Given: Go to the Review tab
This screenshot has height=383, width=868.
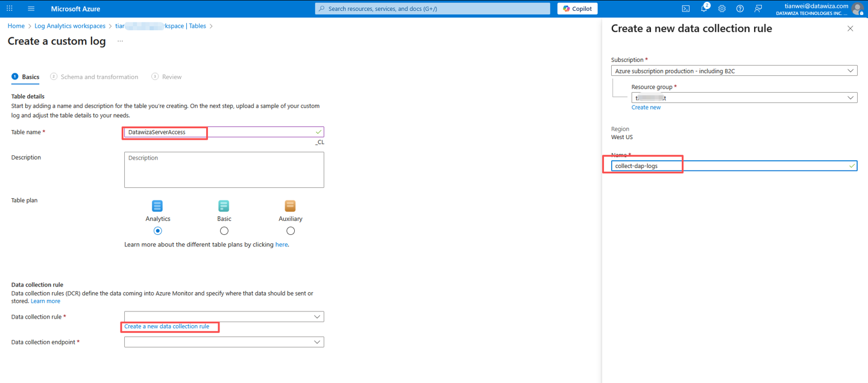Looking at the screenshot, I should click(171, 77).
